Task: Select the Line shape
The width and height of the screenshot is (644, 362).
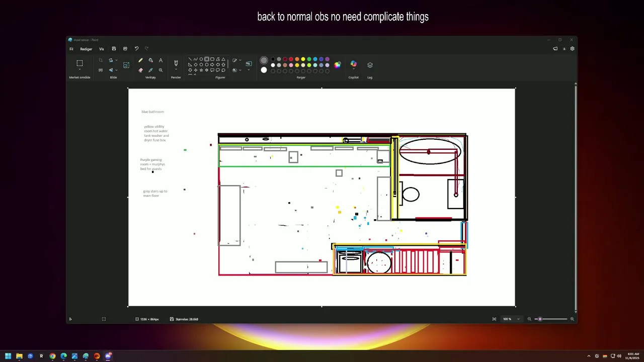Action: coord(190,59)
